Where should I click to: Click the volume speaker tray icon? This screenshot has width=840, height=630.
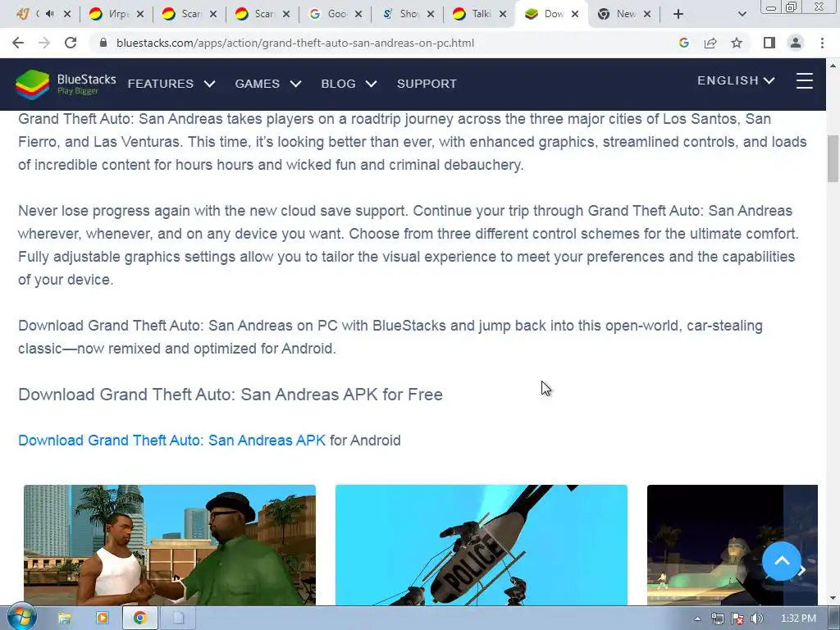pos(757,619)
